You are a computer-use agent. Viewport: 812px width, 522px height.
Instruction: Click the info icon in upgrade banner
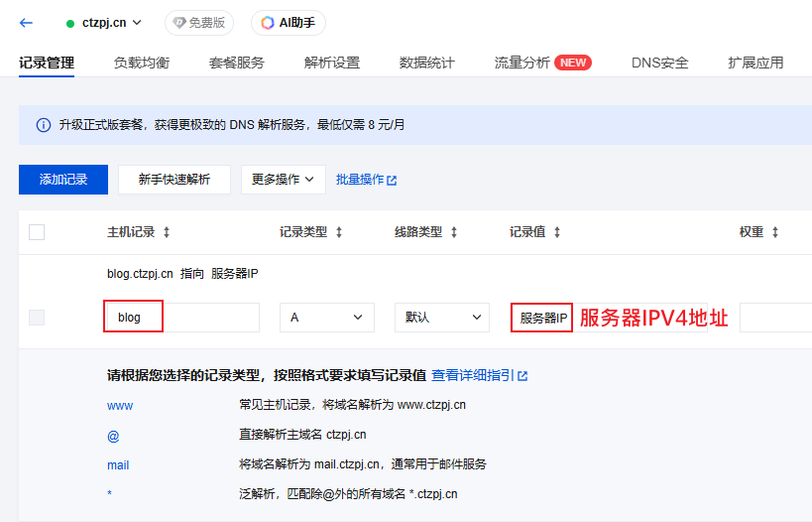coord(43,125)
